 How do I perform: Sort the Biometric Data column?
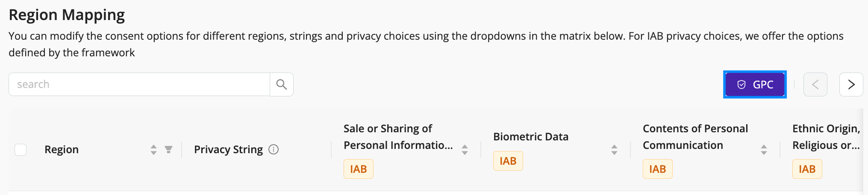pos(614,149)
